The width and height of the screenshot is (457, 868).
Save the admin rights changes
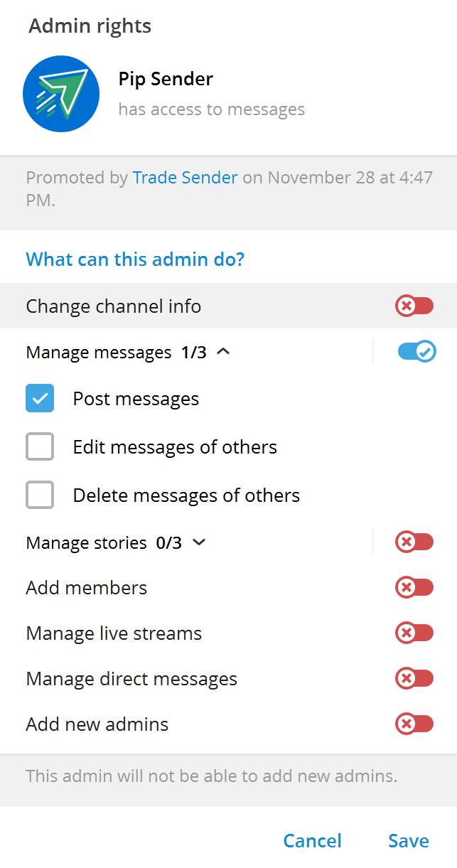[x=408, y=840]
